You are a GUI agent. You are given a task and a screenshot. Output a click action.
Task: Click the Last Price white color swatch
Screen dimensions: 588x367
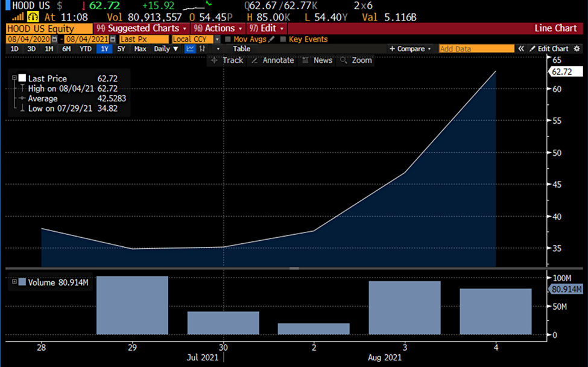point(22,78)
